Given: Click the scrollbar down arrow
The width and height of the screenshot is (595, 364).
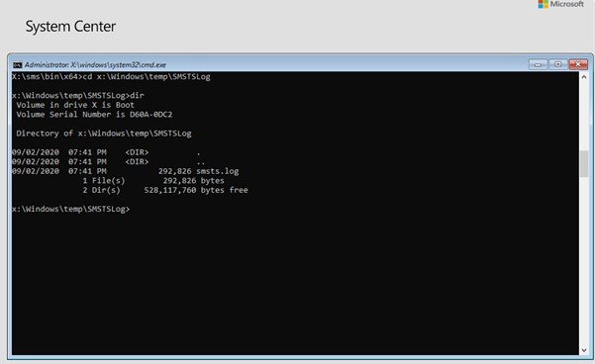Looking at the screenshot, I should coord(584,350).
